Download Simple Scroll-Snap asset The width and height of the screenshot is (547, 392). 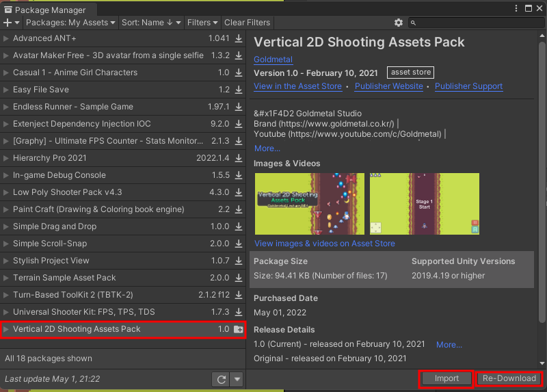239,244
